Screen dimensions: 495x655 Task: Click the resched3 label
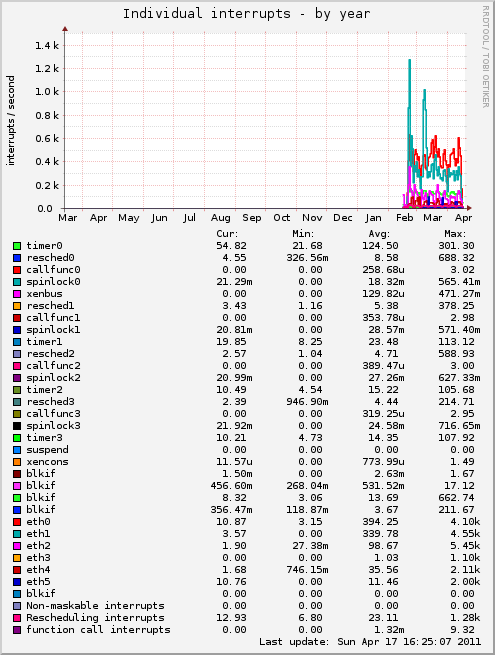tap(51, 402)
